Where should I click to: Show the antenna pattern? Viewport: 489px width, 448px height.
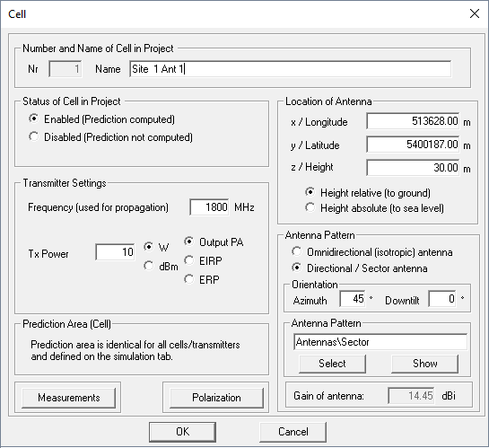click(424, 364)
